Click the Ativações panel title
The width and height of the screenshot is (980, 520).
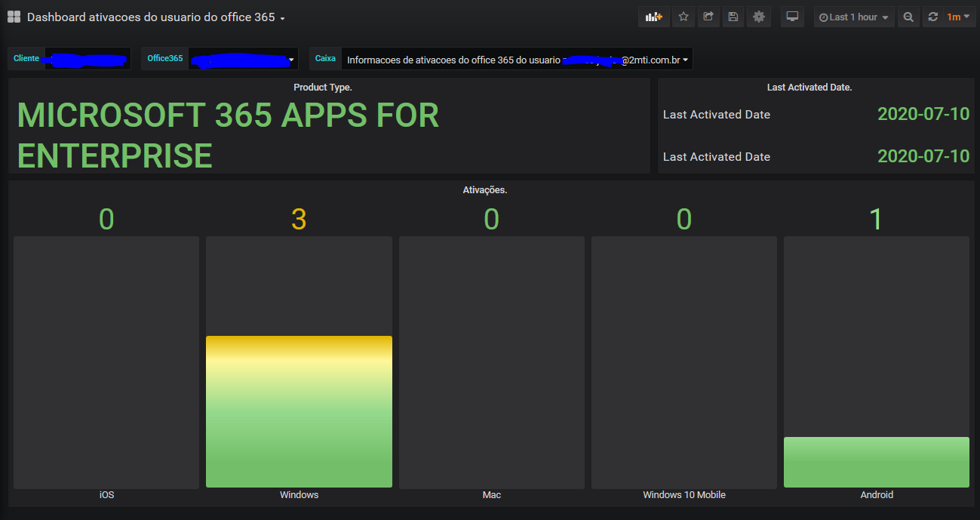(484, 190)
